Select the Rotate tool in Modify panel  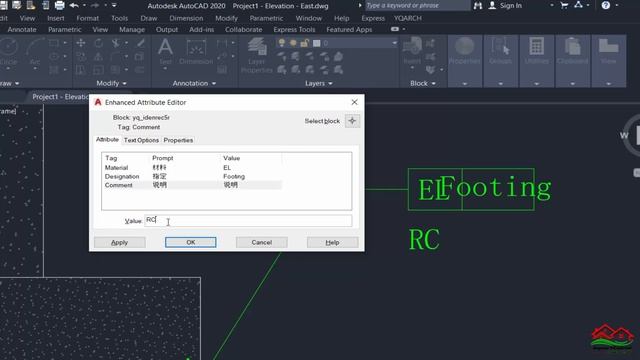pos(98,43)
